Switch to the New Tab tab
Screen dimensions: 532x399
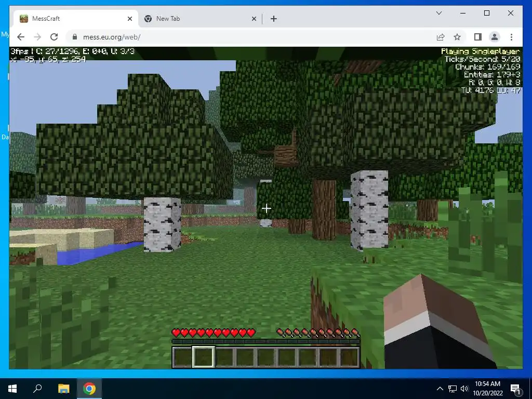click(199, 19)
